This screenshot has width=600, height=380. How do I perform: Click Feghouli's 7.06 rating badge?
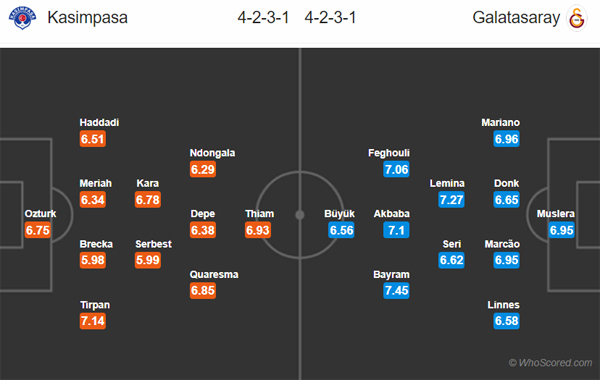(396, 169)
